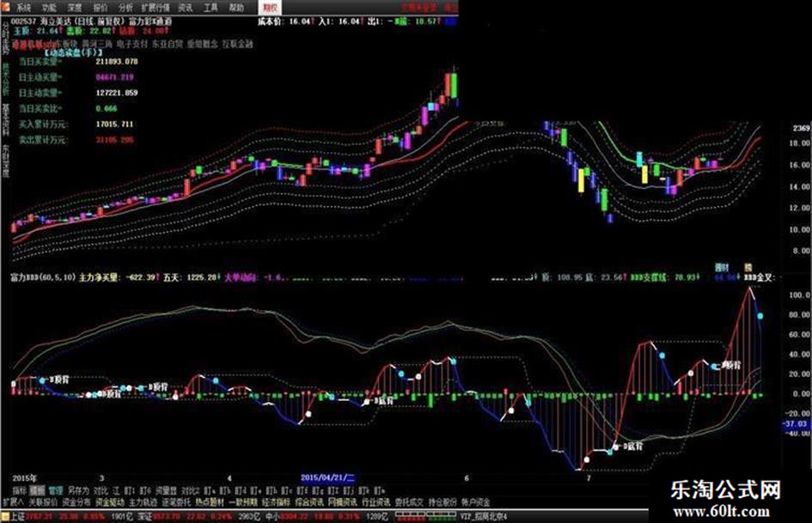The image size is (812, 523).
Task: Open the 扩展行情 menu
Action: (x=157, y=8)
